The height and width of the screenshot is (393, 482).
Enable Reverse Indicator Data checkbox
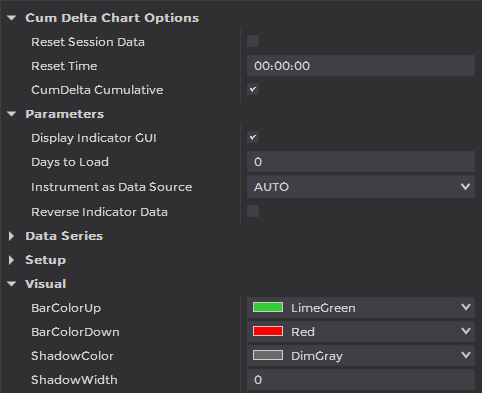(x=253, y=211)
